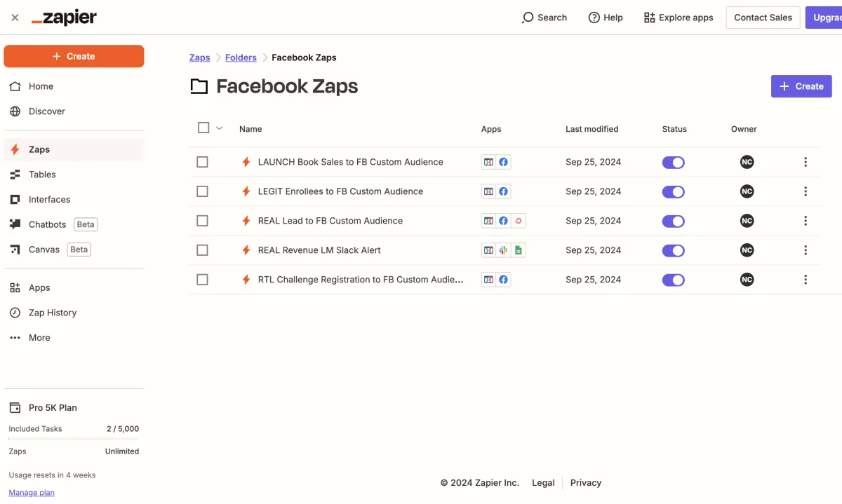Click Facebook app icon in RTL Challenge row
This screenshot has width=842, height=504.
(503, 280)
